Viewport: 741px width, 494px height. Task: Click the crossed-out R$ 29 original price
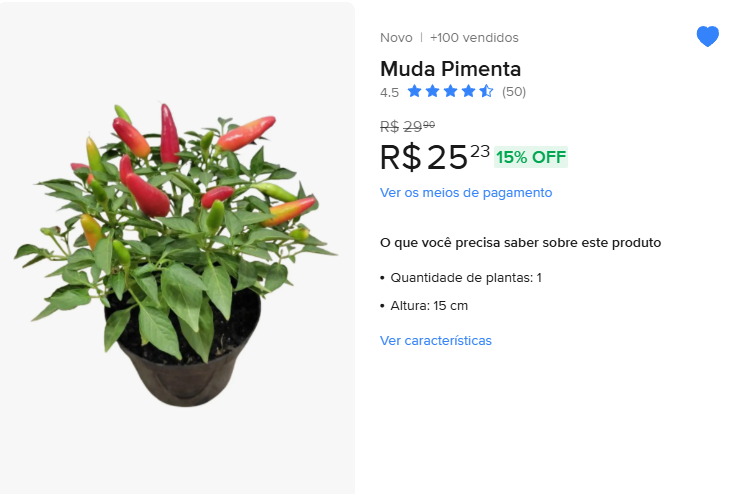[407, 126]
